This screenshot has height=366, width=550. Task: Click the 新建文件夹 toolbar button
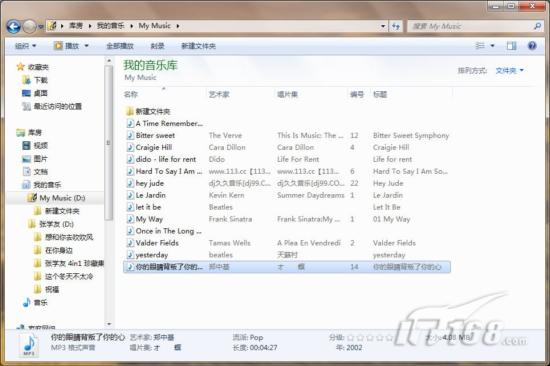point(198,46)
